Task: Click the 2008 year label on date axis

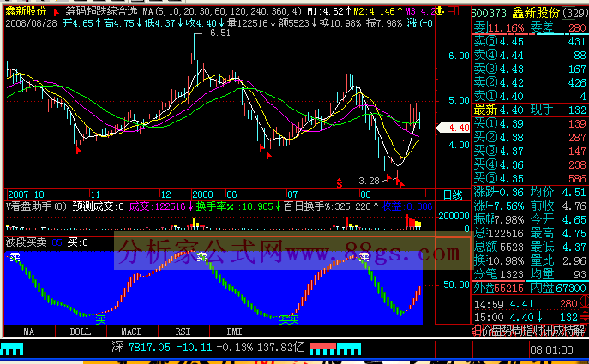Action: tap(203, 194)
